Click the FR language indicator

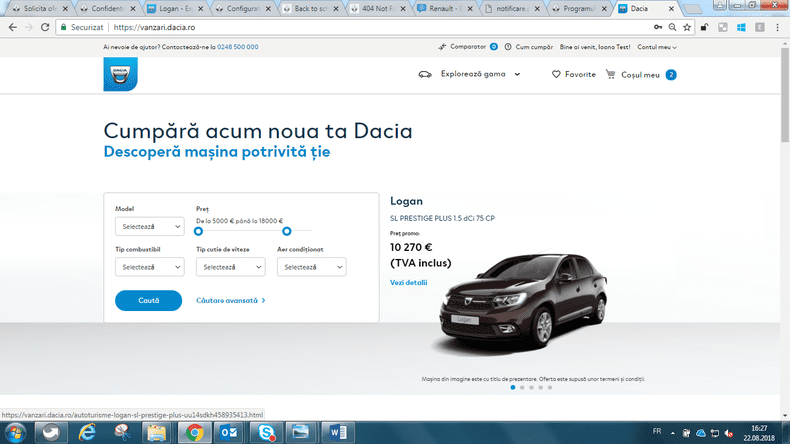[657, 431]
